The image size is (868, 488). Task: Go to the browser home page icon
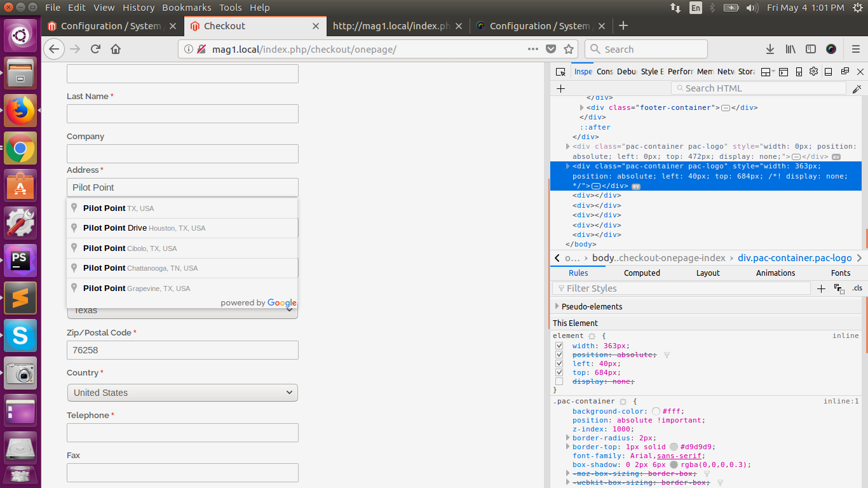(116, 49)
